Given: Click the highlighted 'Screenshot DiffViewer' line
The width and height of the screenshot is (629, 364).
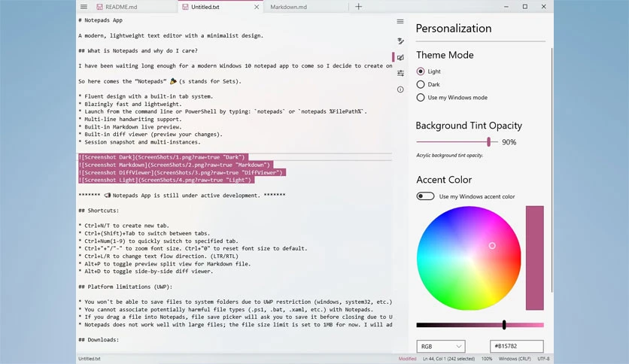Looking at the screenshot, I should [x=182, y=172].
